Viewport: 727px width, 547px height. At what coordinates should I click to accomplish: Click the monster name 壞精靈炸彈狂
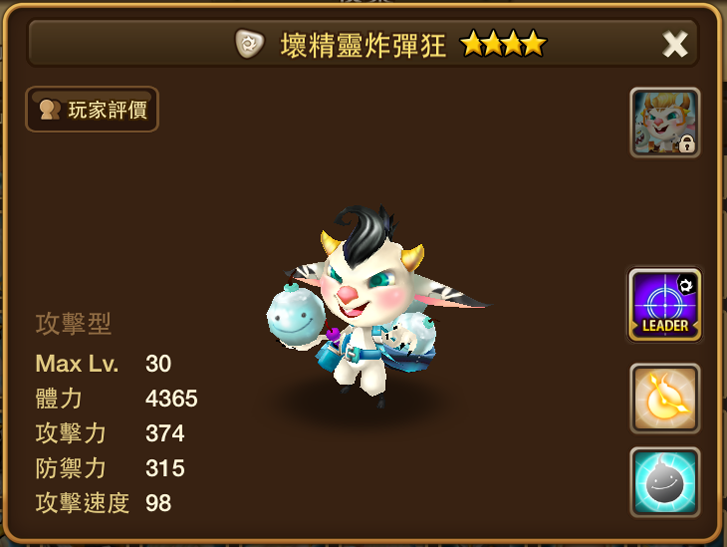[x=363, y=45]
